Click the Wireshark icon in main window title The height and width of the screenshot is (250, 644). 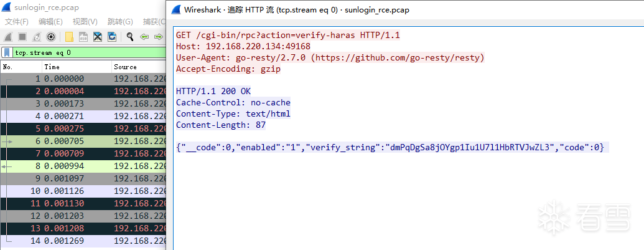pos(7,7)
